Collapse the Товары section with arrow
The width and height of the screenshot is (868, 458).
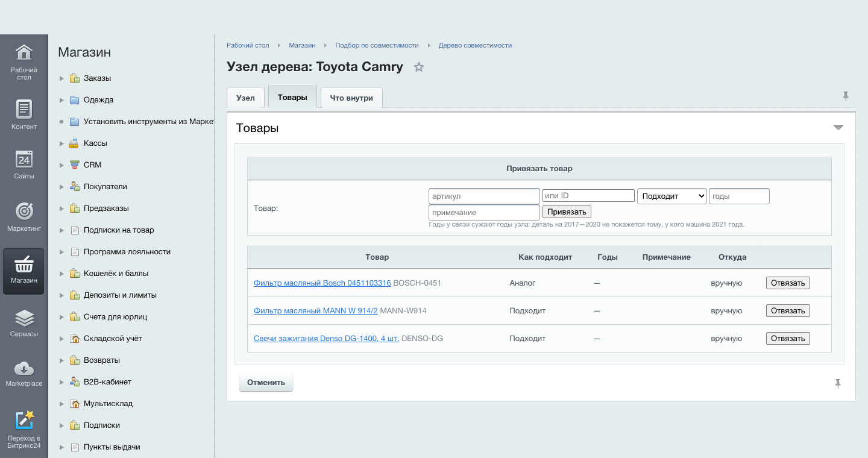tap(838, 128)
